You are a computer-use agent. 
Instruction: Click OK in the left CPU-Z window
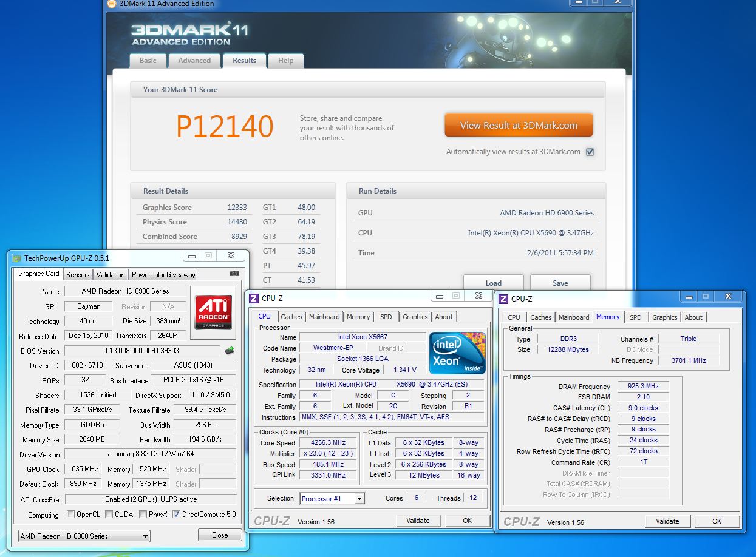[467, 521]
